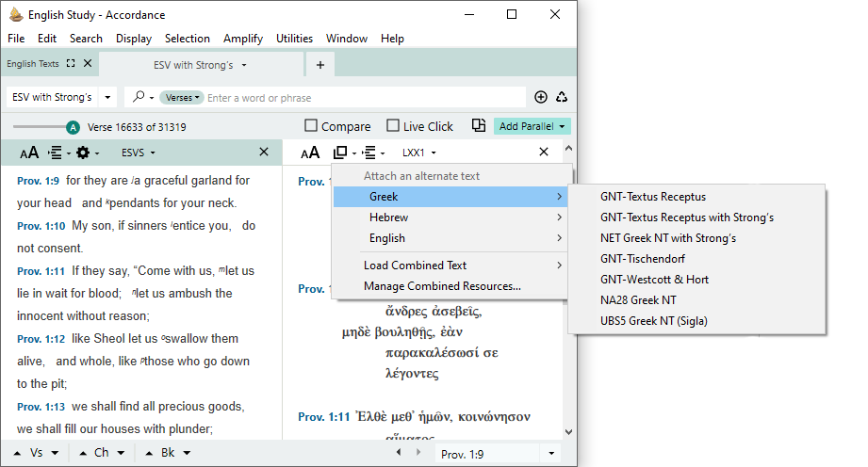Click the magnifier search options icon
868x467 pixels.
[140, 97]
